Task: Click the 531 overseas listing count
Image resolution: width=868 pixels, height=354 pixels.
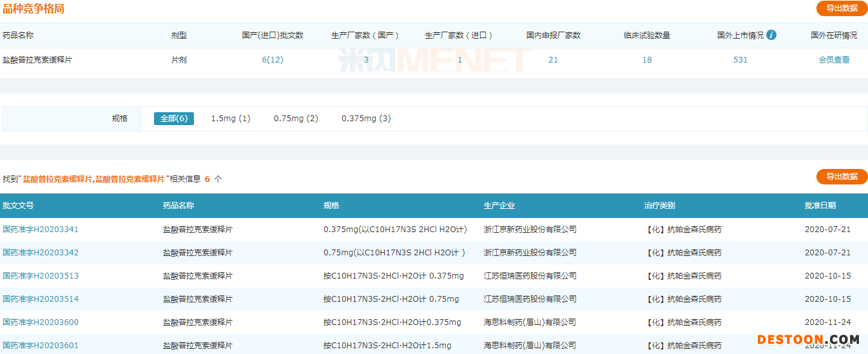Action: coord(740,60)
